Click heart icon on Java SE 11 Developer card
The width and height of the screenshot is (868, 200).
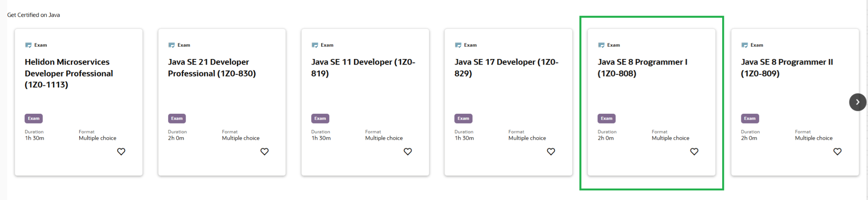[408, 152]
